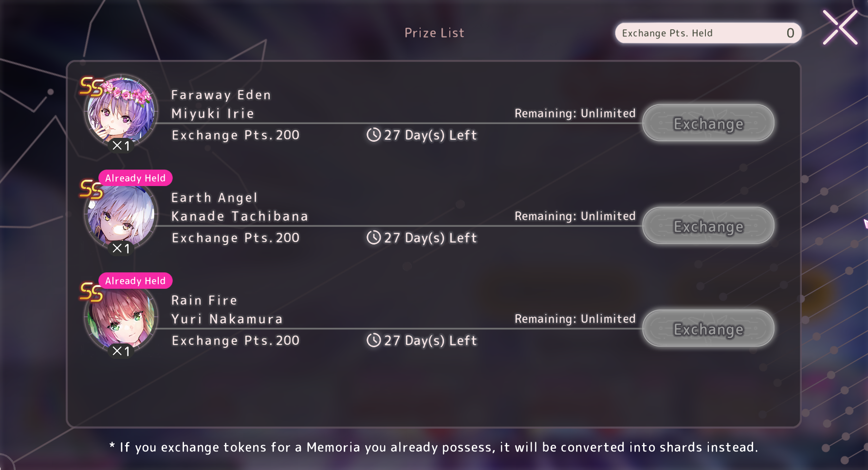
Task: Click the clock icon for Faraway Eden
Action: click(x=373, y=135)
